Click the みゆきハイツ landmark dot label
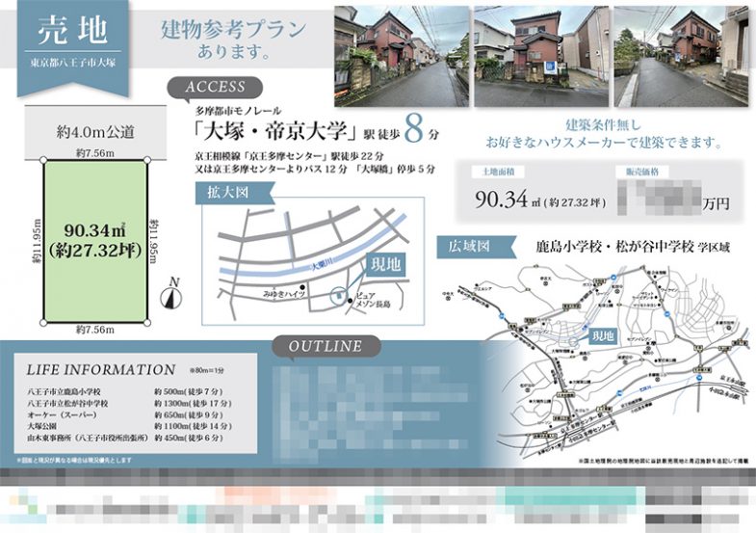 pyautogui.click(x=283, y=293)
